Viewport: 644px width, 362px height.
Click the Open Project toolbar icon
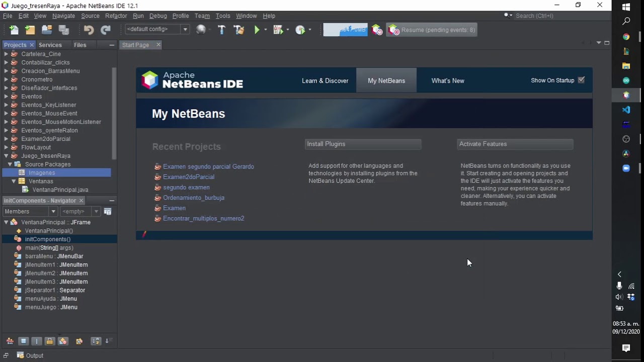pyautogui.click(x=47, y=30)
